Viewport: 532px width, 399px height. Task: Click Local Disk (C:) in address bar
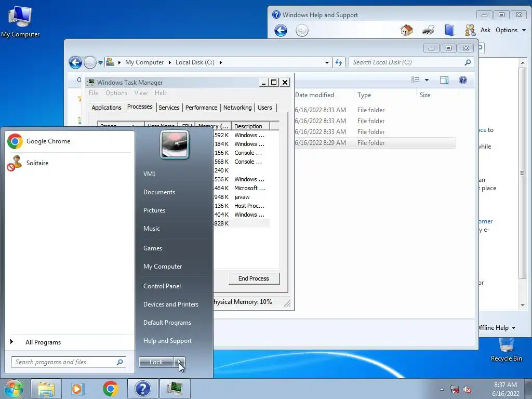[x=195, y=62]
